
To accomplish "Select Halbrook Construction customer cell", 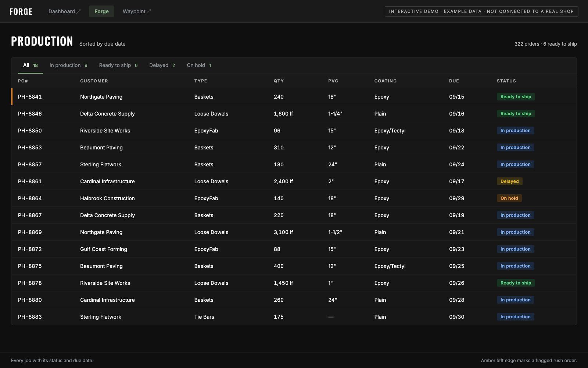I will tap(107, 198).
